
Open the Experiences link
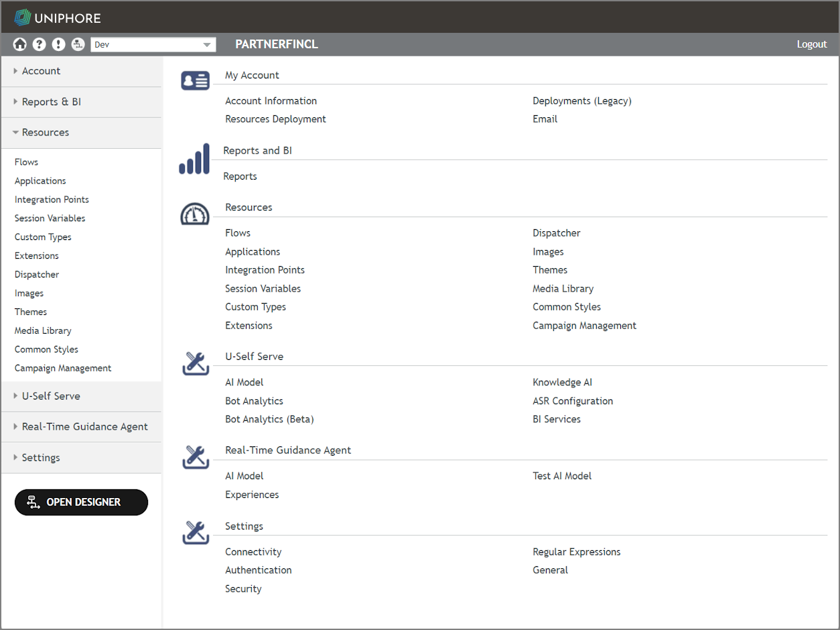point(252,495)
